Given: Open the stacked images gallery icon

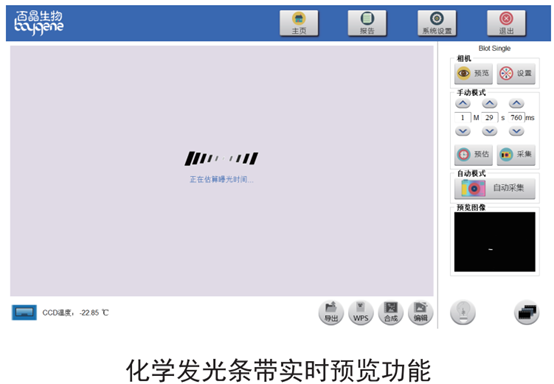Looking at the screenshot, I should [x=526, y=312].
